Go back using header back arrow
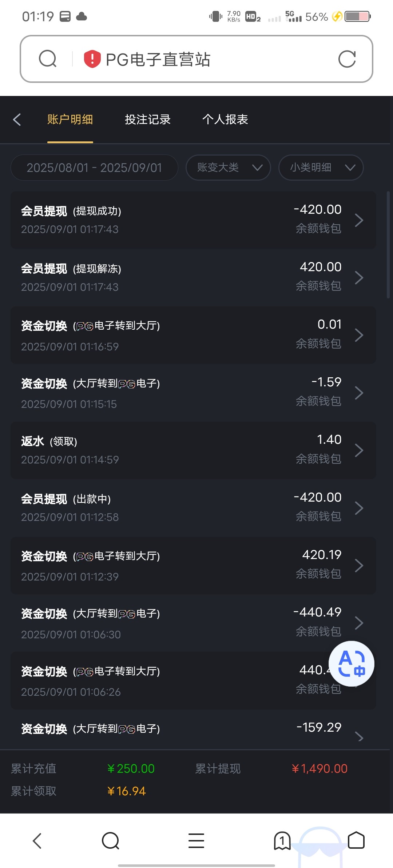 tap(17, 120)
